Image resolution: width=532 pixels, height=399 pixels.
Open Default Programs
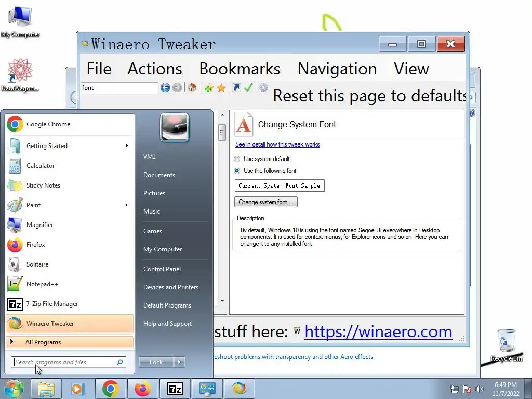(167, 305)
